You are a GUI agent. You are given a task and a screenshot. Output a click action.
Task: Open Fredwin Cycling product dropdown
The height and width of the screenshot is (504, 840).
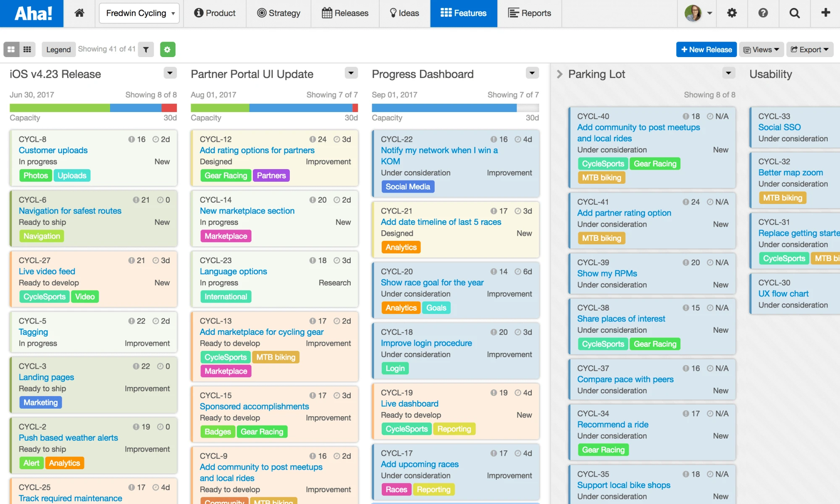139,13
